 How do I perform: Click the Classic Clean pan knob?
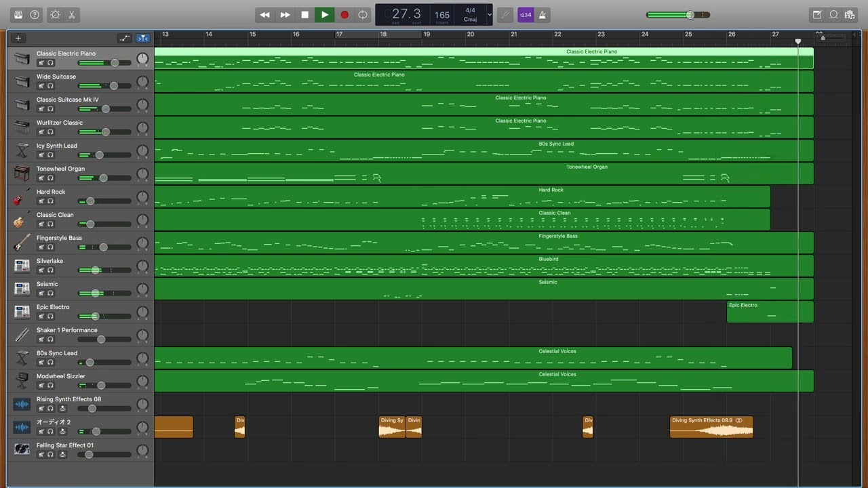tap(142, 221)
